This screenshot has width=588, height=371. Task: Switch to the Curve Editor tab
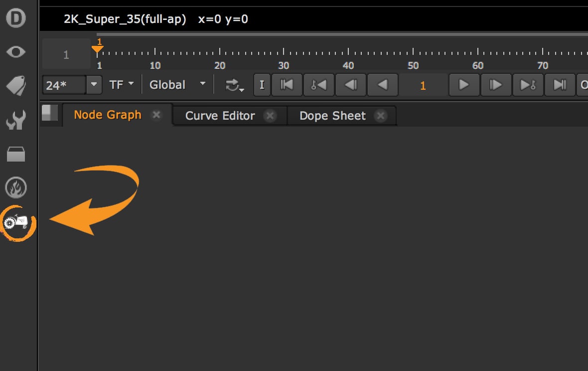220,116
